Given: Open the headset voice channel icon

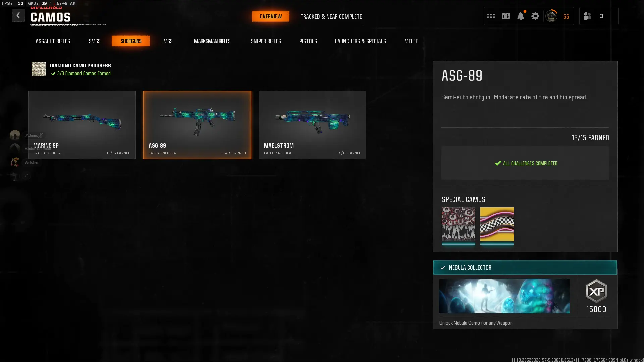Looking at the screenshot, I should pyautogui.click(x=505, y=16).
